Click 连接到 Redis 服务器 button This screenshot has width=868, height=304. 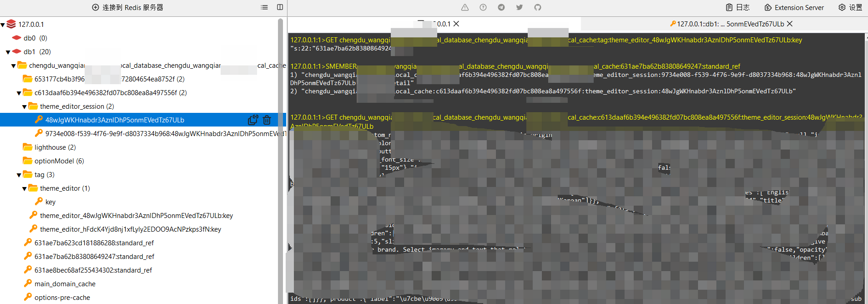(128, 7)
